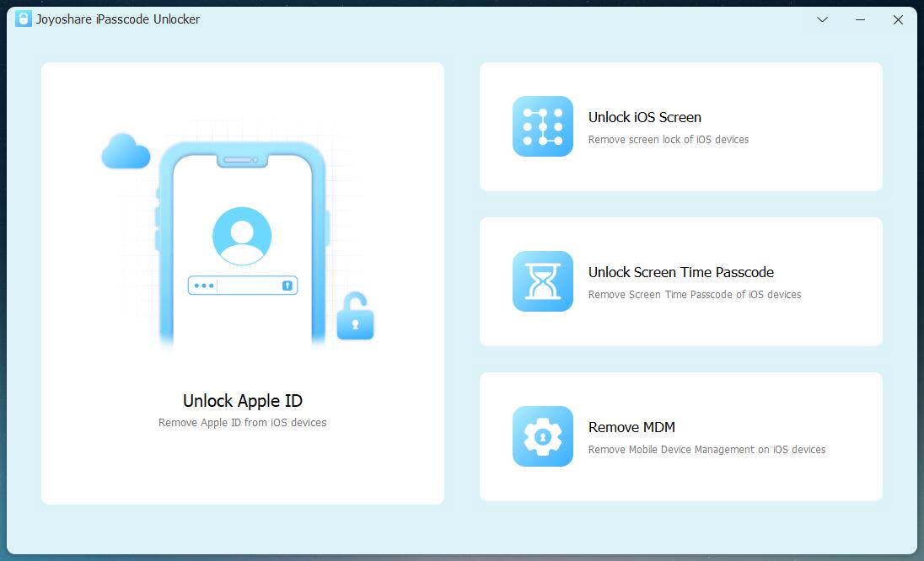Click 'Remove Apple ID from iOS devices' text
The height and width of the screenshot is (561, 924).
pyautogui.click(x=242, y=423)
